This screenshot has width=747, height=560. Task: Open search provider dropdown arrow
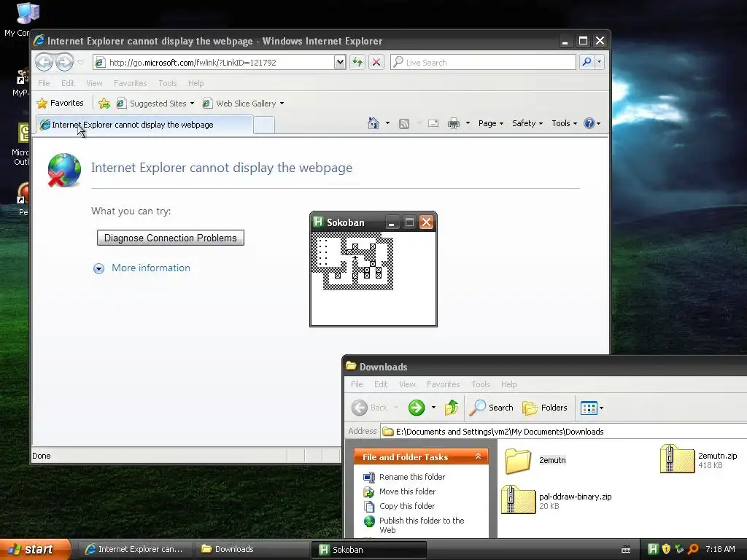click(600, 63)
